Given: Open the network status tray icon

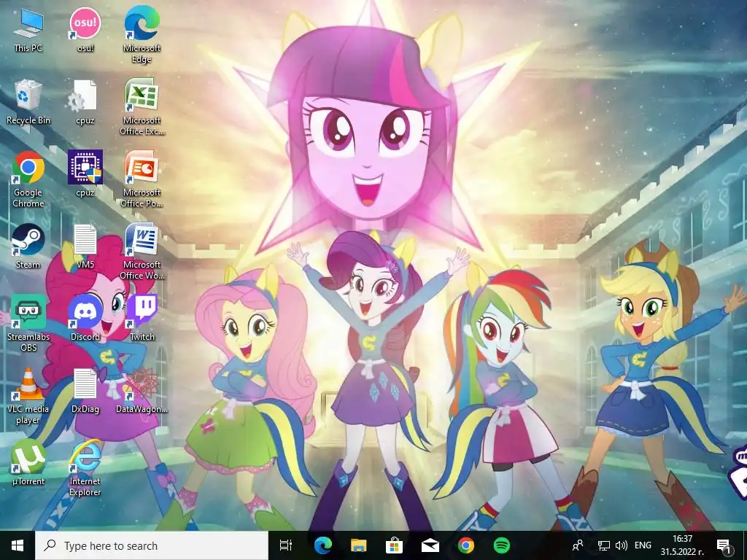Looking at the screenshot, I should tap(604, 545).
